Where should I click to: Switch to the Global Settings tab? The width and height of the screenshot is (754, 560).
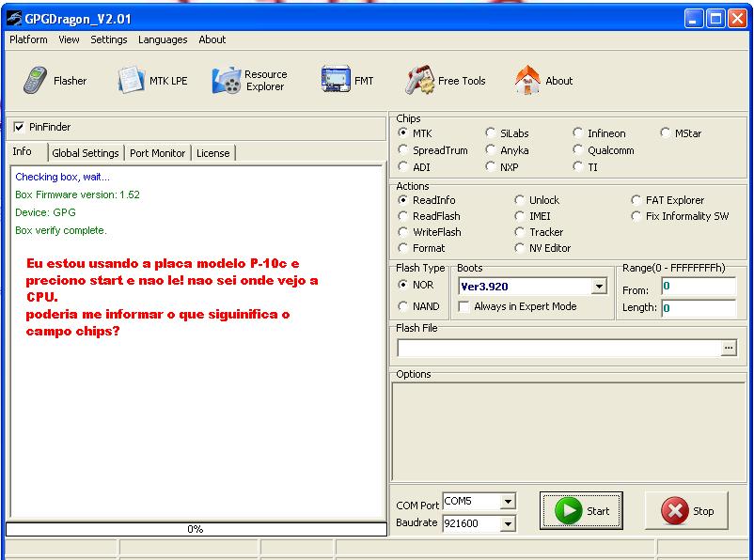point(86,153)
